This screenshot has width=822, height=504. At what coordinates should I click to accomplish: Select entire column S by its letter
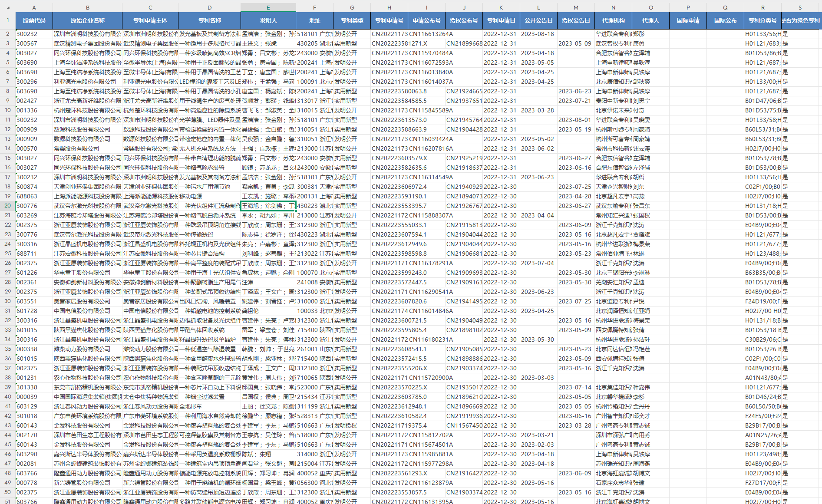point(800,7)
